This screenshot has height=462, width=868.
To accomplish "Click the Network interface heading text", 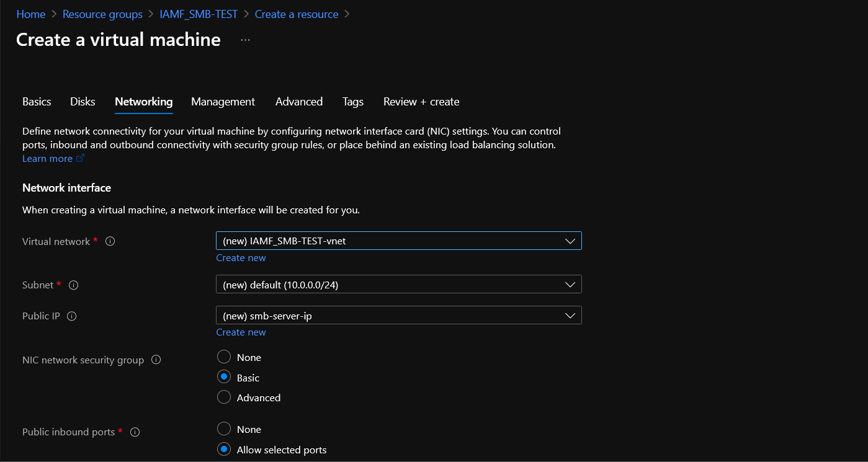I will 66,188.
